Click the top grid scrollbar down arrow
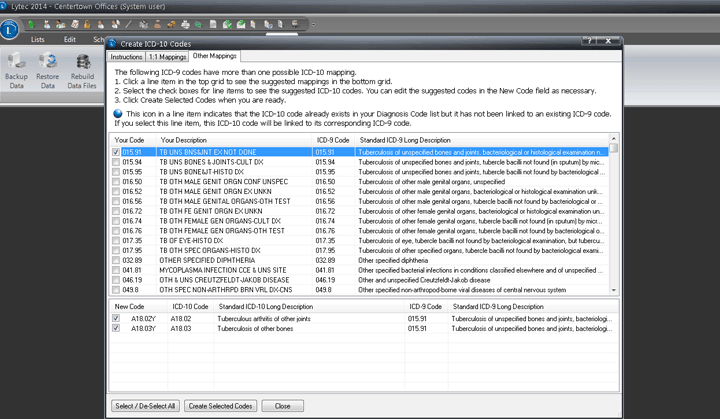Image resolution: width=720 pixels, height=419 pixels. point(613,290)
